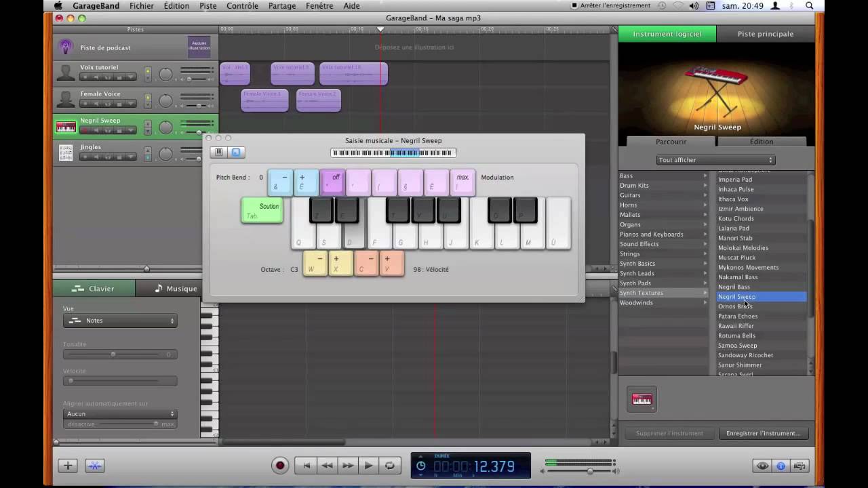Toggle record enable on Negril Sweep track

coord(84,130)
